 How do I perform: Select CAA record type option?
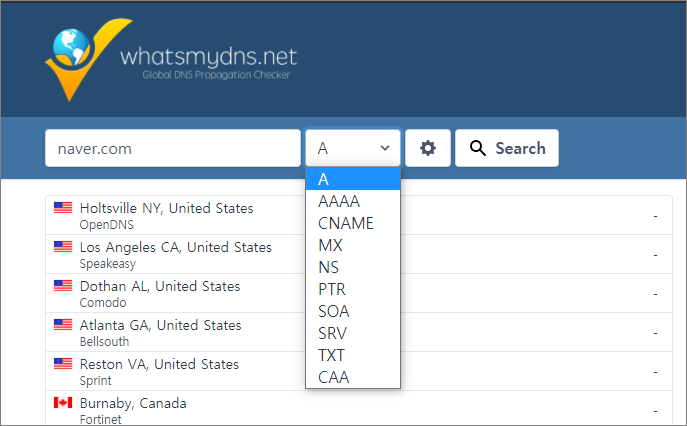353,377
